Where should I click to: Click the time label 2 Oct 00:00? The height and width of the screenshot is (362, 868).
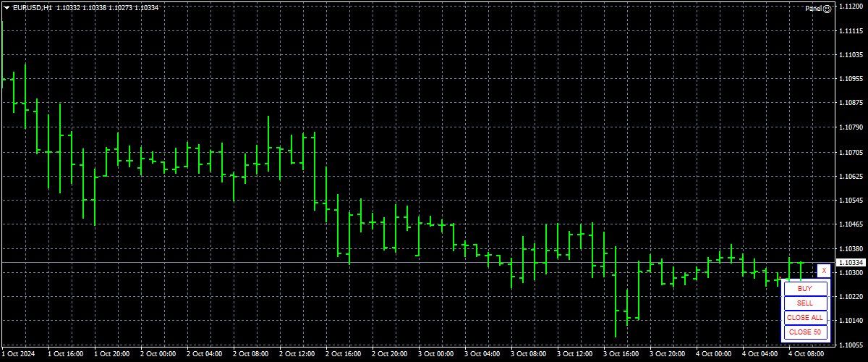coord(158,354)
